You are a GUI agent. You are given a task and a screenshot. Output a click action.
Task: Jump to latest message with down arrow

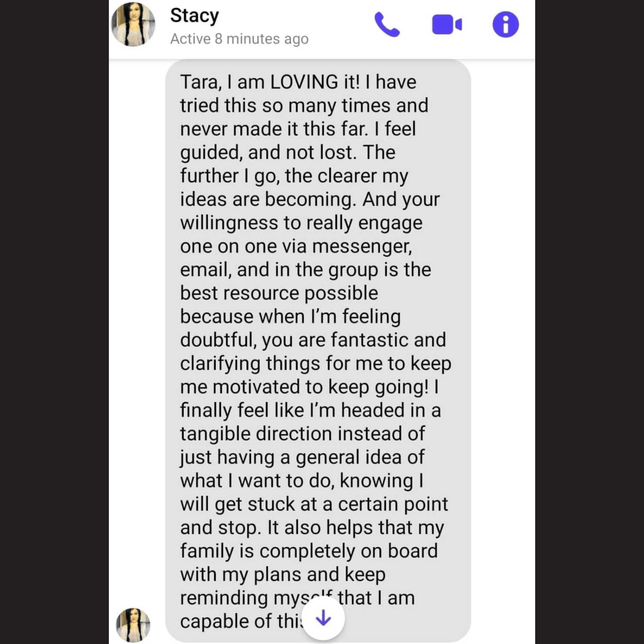[323, 618]
